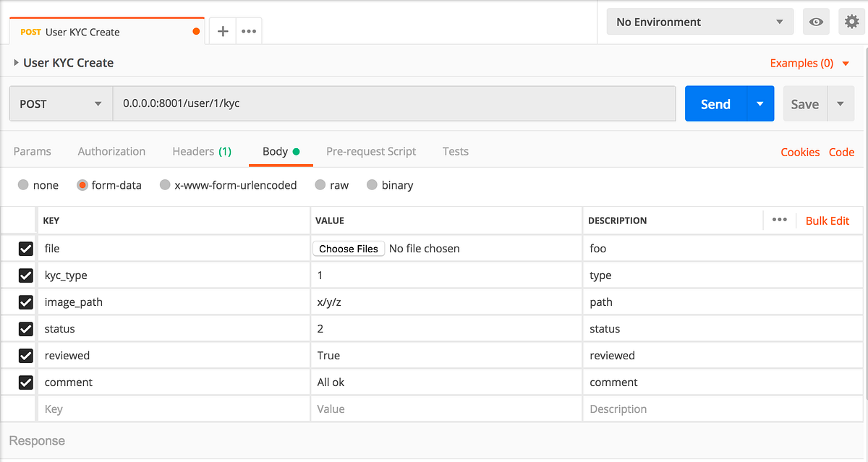
Task: Open the No Environment dropdown
Action: pyautogui.click(x=699, y=22)
